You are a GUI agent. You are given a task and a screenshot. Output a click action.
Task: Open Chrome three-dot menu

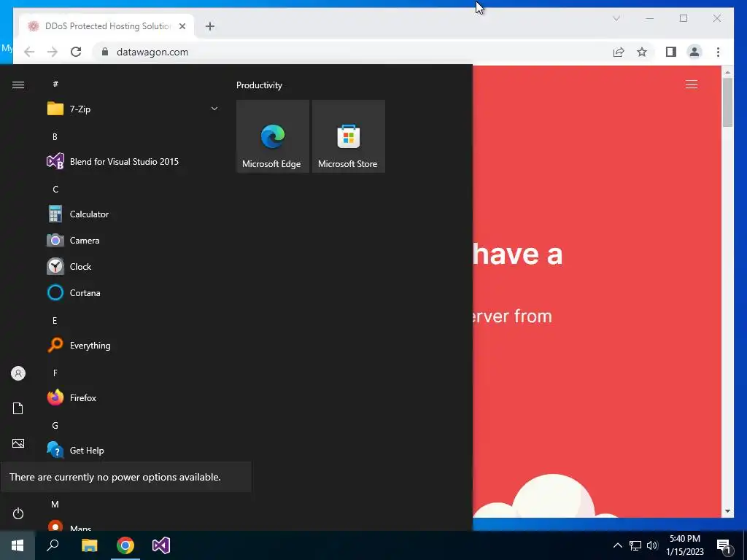tap(718, 52)
